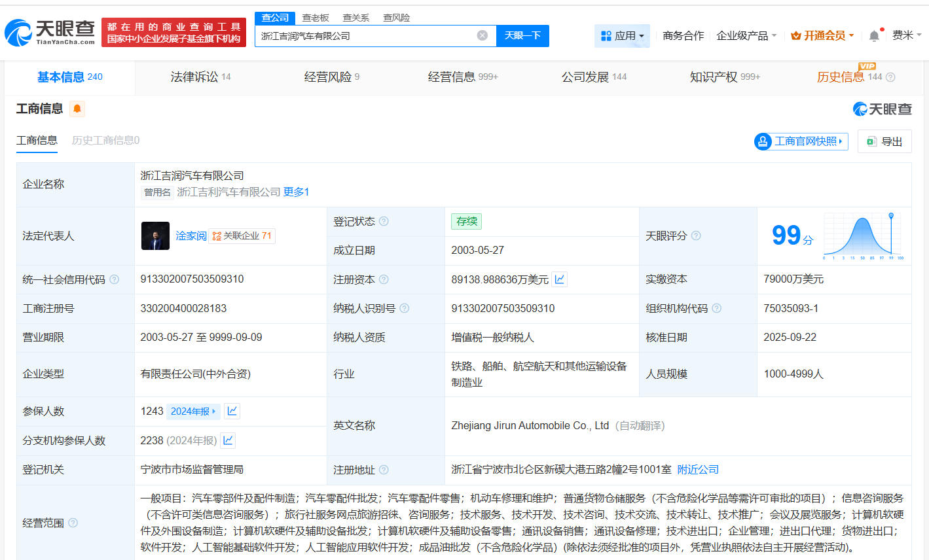
Task: Open the 附近公司 link near registered address
Action: click(697, 469)
